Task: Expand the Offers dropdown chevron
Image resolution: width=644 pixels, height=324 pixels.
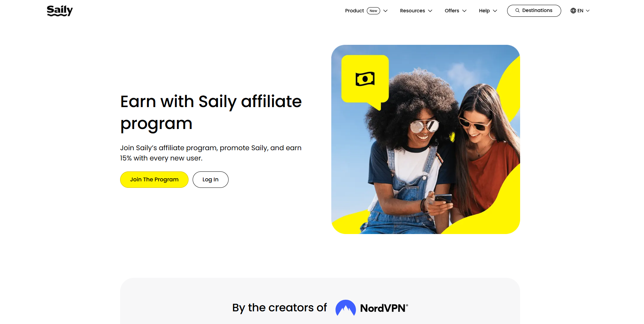Action: point(464,11)
